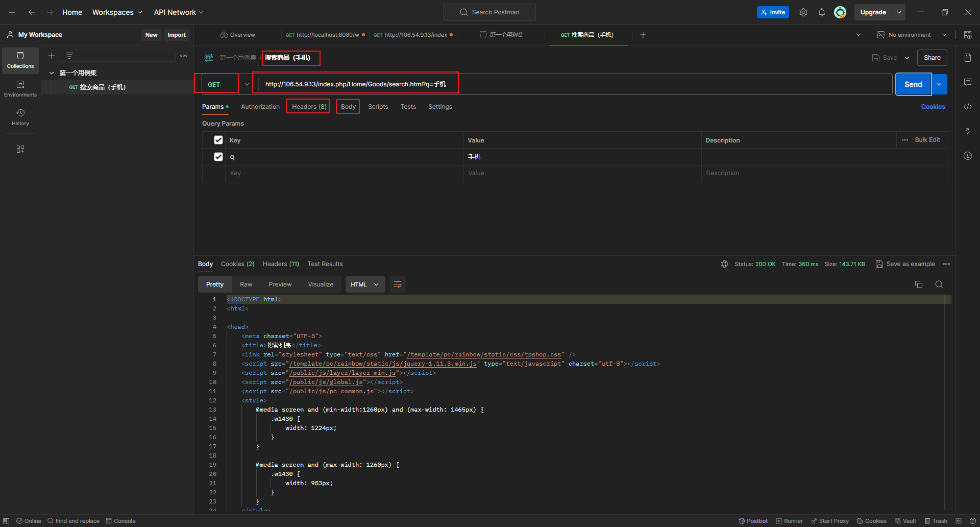The width and height of the screenshot is (980, 527).
Task: Uncheck the q parameter checkbox
Action: [218, 157]
